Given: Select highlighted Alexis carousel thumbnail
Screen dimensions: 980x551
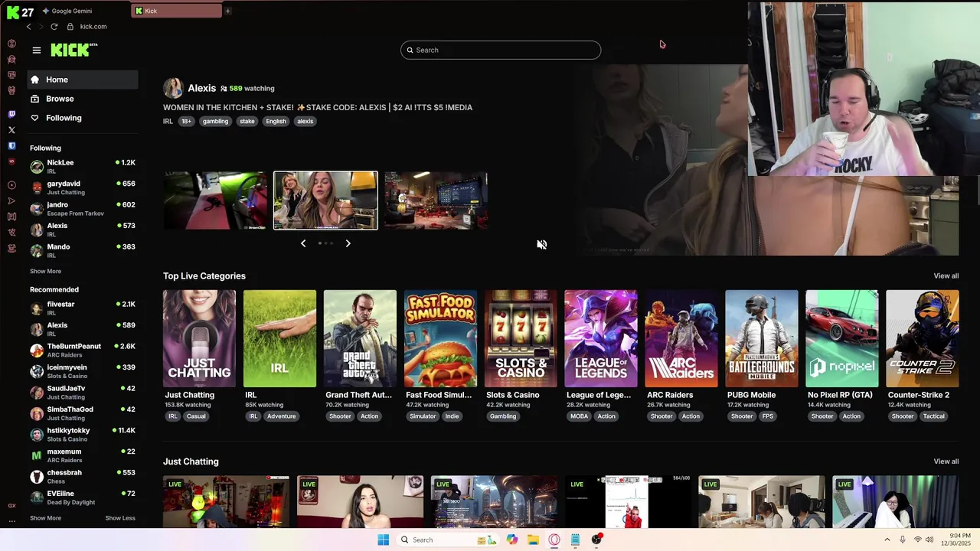Looking at the screenshot, I should (x=325, y=201).
